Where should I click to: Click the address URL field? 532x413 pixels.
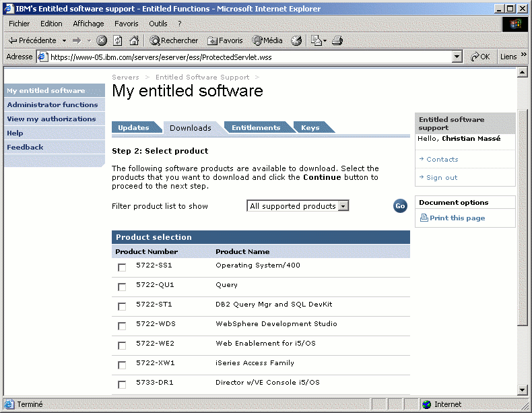(x=251, y=57)
